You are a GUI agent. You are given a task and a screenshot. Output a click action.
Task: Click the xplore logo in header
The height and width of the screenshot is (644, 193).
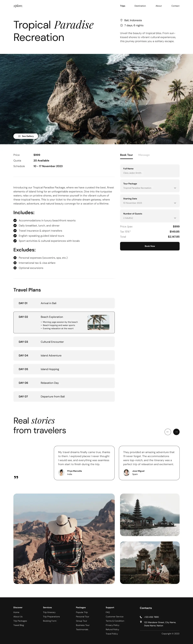[18, 6]
